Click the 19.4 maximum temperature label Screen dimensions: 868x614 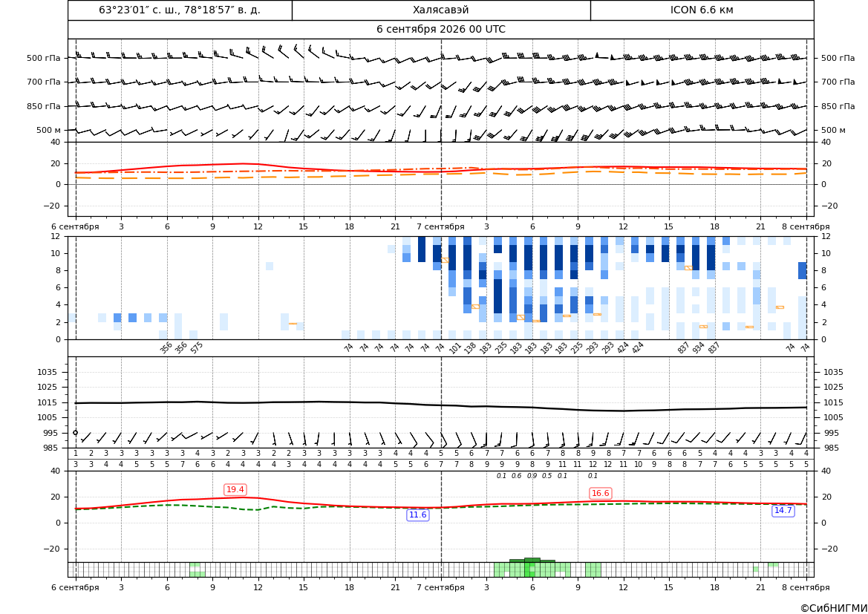[235, 489]
